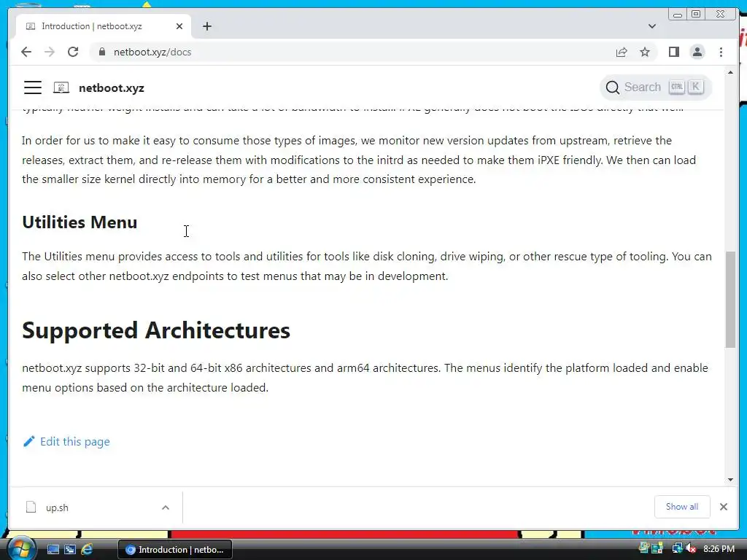This screenshot has width=747, height=560.
Task: Click the vertical scrollbar thumb
Action: click(730, 299)
